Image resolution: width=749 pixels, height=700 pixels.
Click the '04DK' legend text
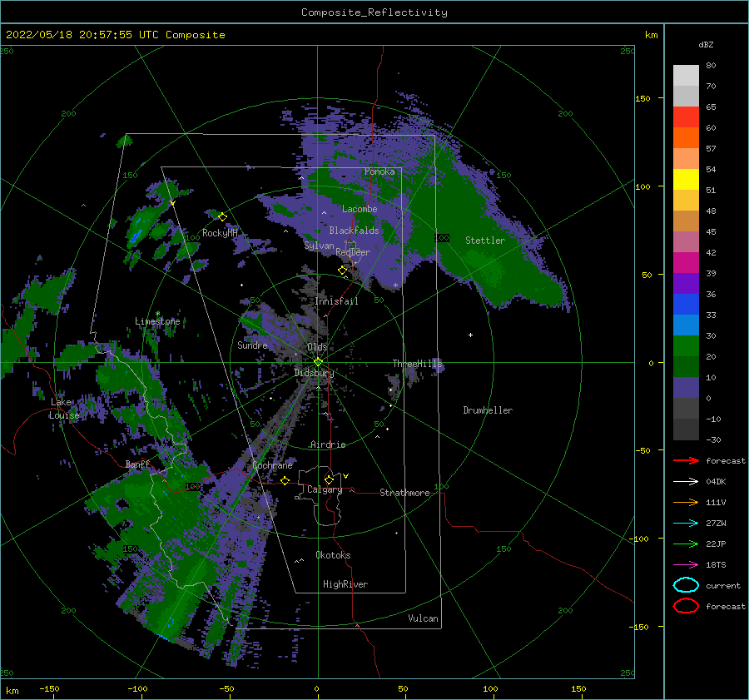(716, 482)
